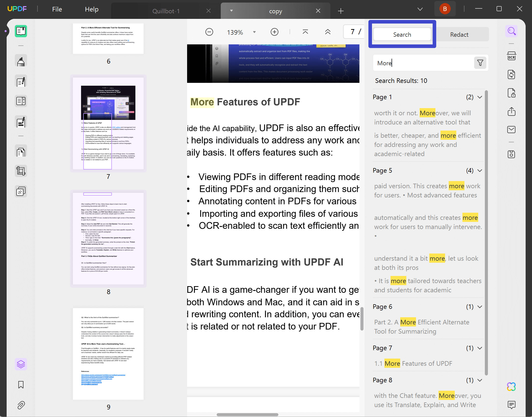
Task: Open the Attachments panel
Action: (x=21, y=405)
